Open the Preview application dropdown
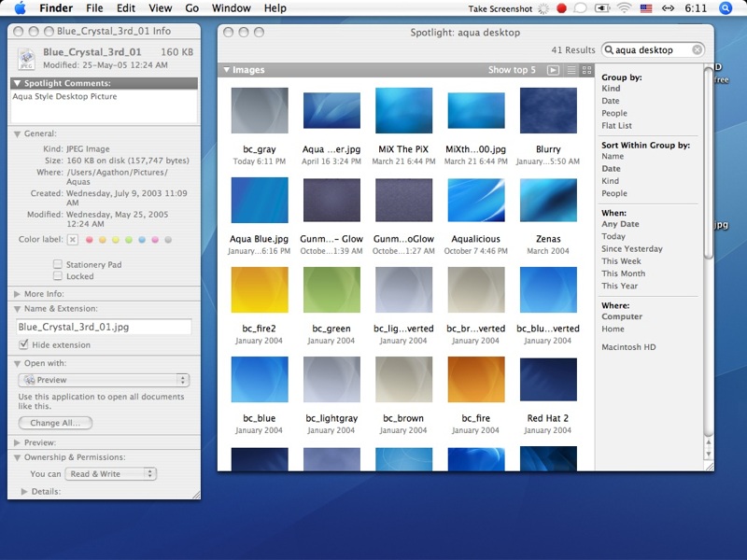 point(104,381)
